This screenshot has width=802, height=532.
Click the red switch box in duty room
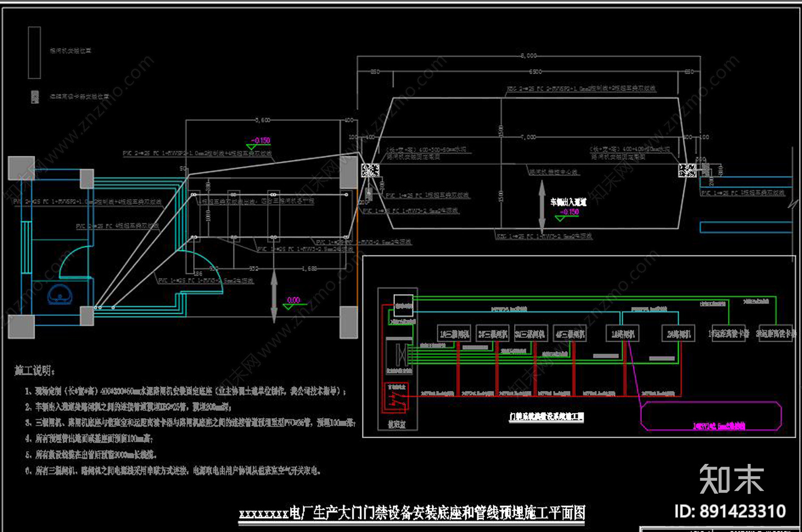(x=396, y=397)
